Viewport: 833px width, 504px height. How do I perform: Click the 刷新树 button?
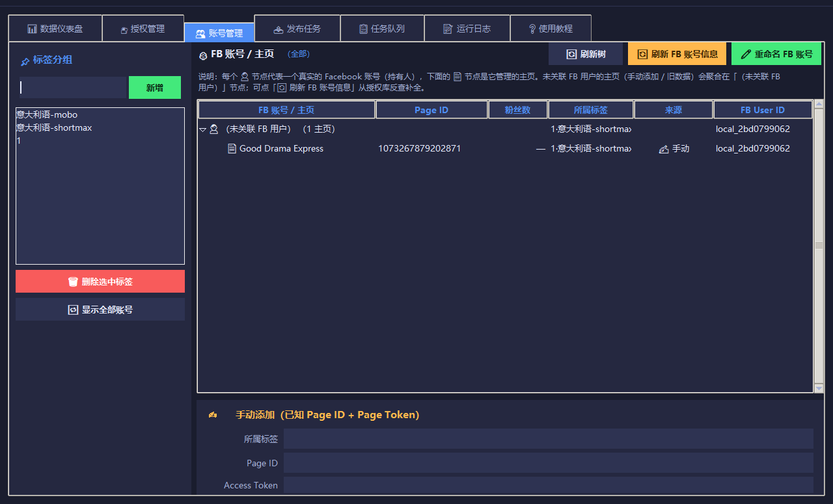[x=586, y=54]
